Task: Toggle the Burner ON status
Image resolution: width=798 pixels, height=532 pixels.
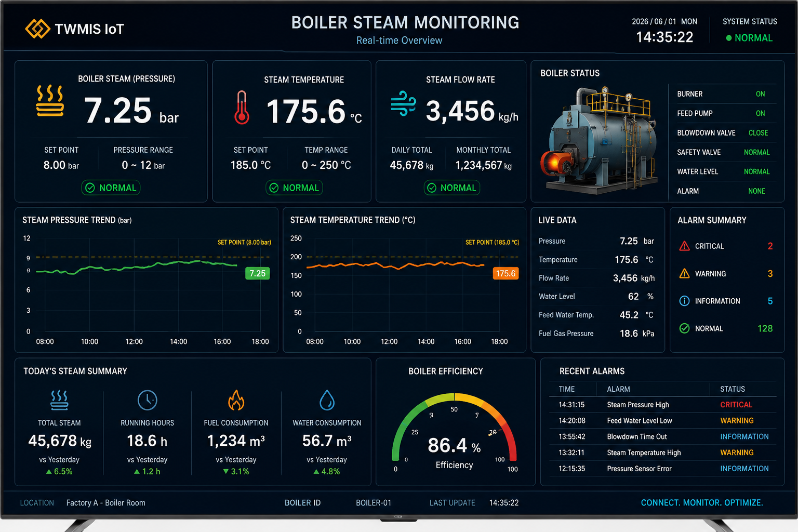Action: [760, 94]
